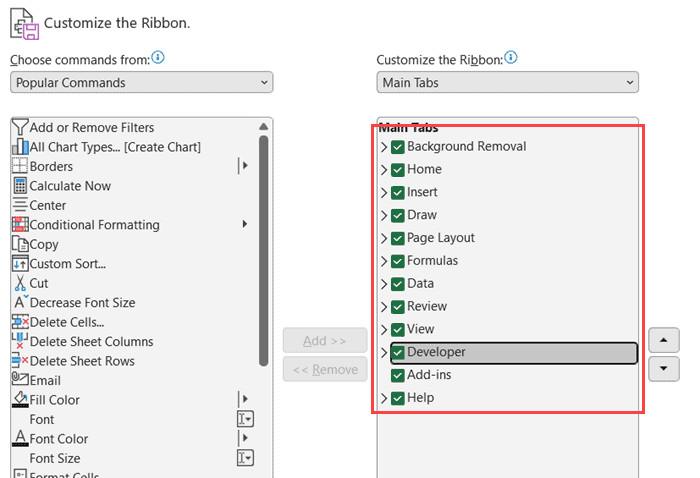Expand the Home tab tree node

click(x=384, y=170)
